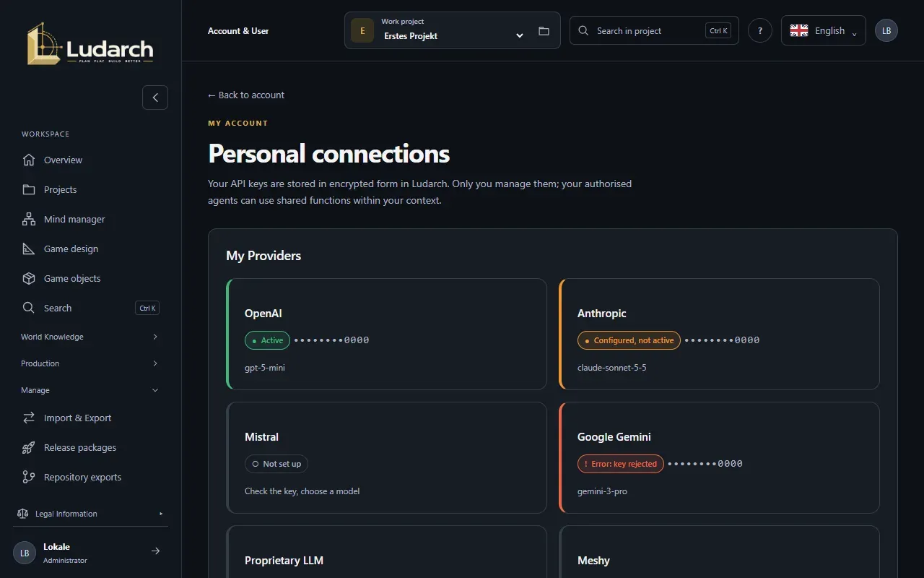Expand the World Knowledge section
The width and height of the screenshot is (924, 578).
pyautogui.click(x=90, y=337)
